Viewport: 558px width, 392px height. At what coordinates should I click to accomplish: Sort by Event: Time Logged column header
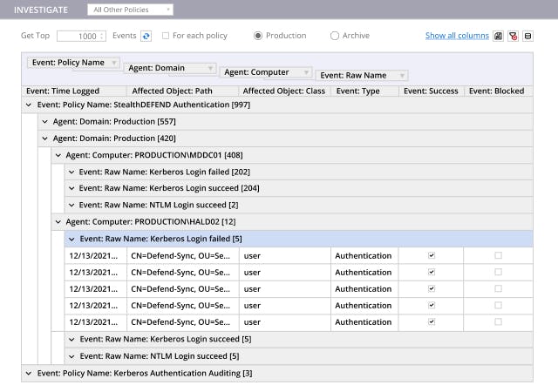pos(63,91)
